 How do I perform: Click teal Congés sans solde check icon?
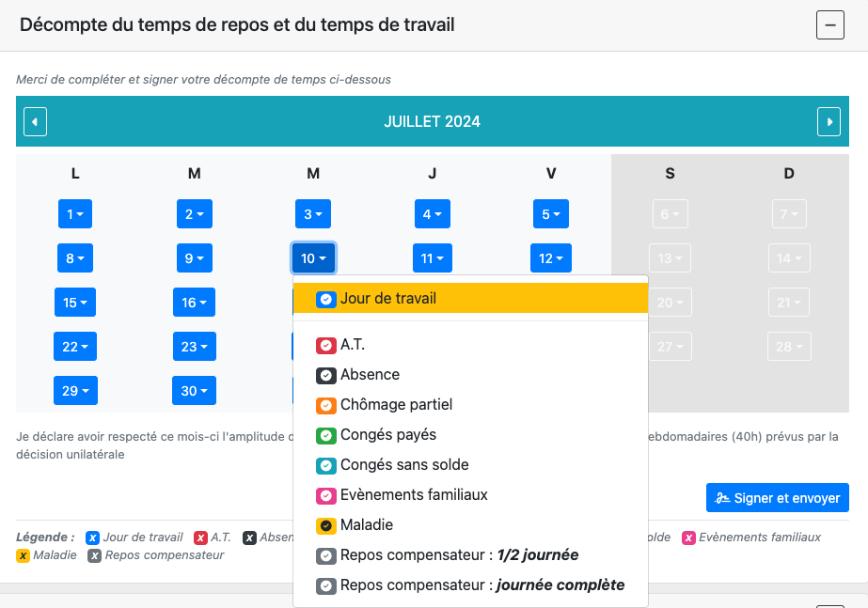[x=325, y=465]
